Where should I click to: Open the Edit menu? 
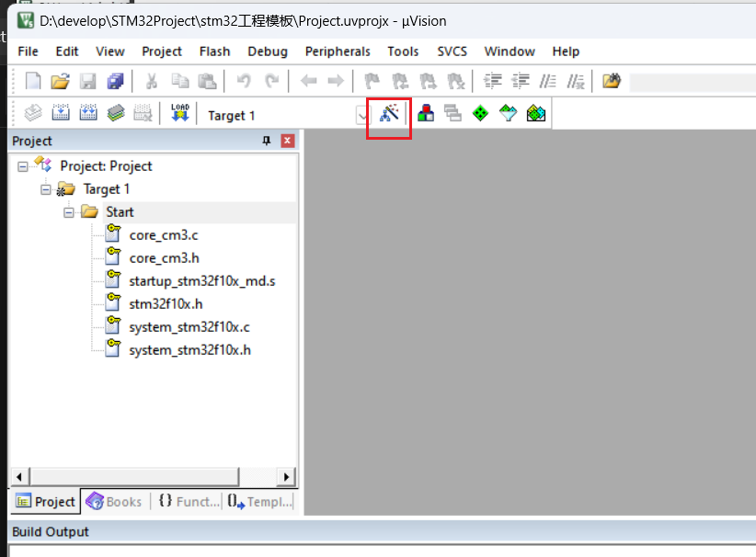click(67, 51)
